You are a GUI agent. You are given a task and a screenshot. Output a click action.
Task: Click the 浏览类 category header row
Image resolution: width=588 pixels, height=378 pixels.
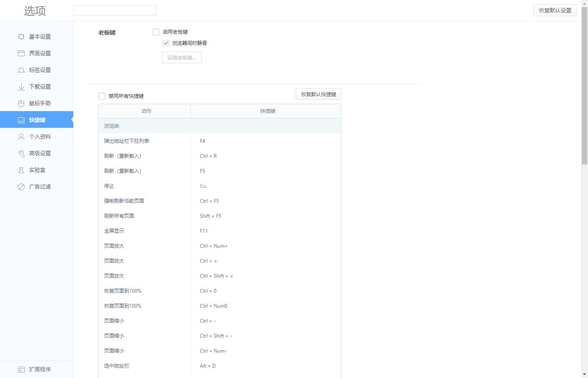(x=219, y=126)
